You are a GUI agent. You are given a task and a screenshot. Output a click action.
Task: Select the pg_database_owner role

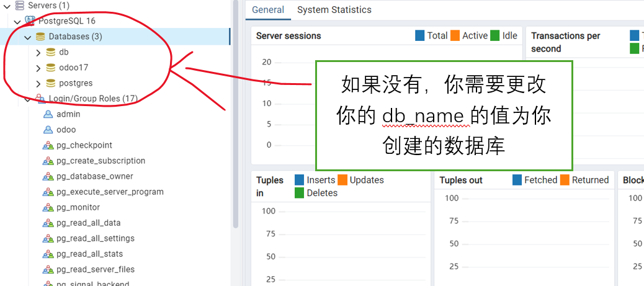click(x=95, y=177)
